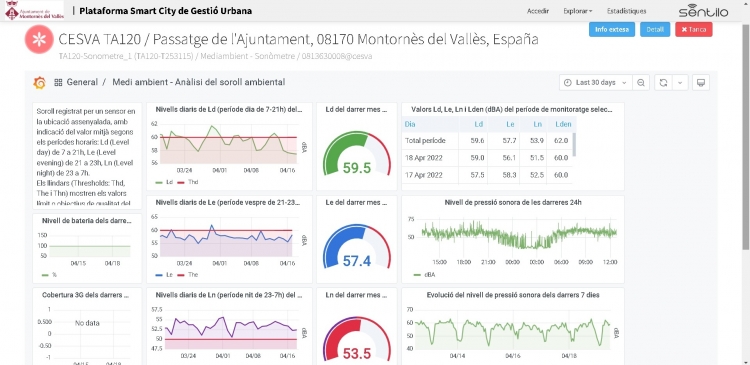Click the Sentilo logo
Screen dimensions: 750x365
703,11
